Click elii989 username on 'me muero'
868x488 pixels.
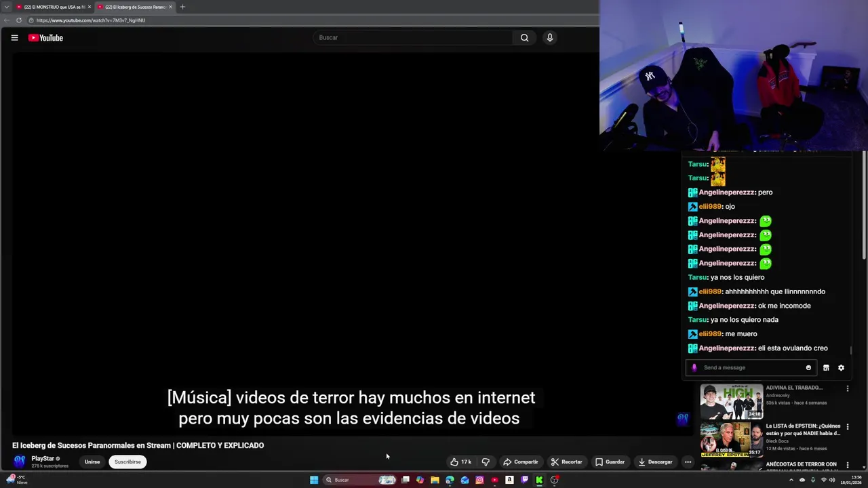710,334
